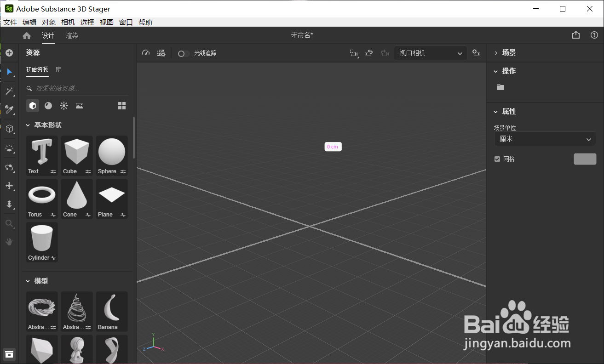The height and width of the screenshot is (364, 604).
Task: Select the move tool in the left toolbar
Action: [9, 186]
